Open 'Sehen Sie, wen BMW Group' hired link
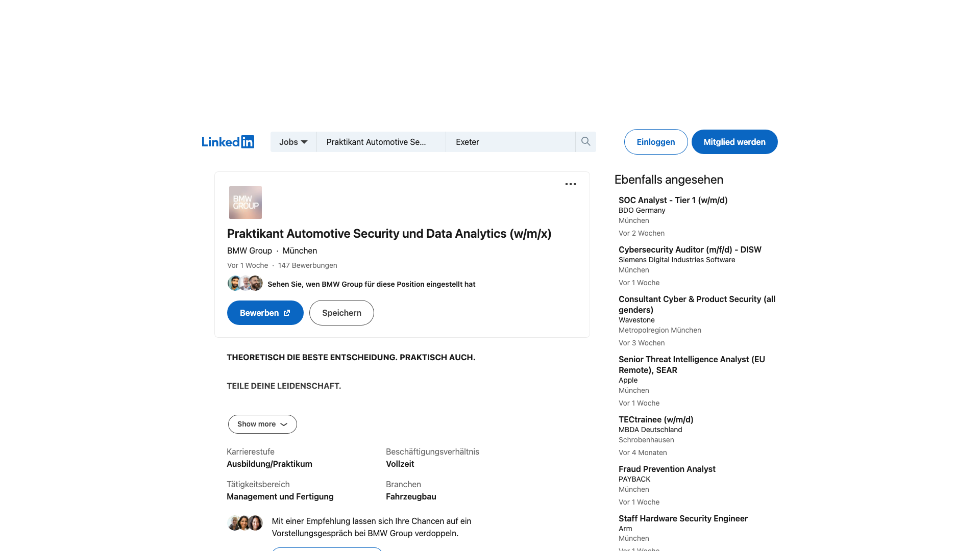The image size is (980, 551). (x=372, y=284)
